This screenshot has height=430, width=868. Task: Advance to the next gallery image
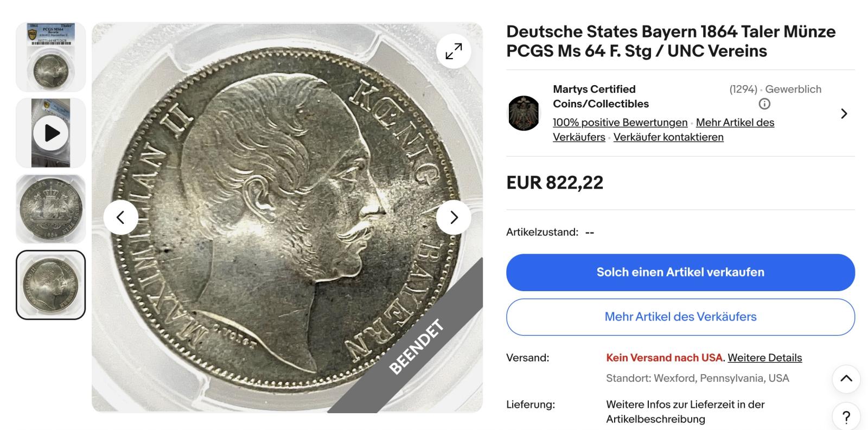[454, 217]
